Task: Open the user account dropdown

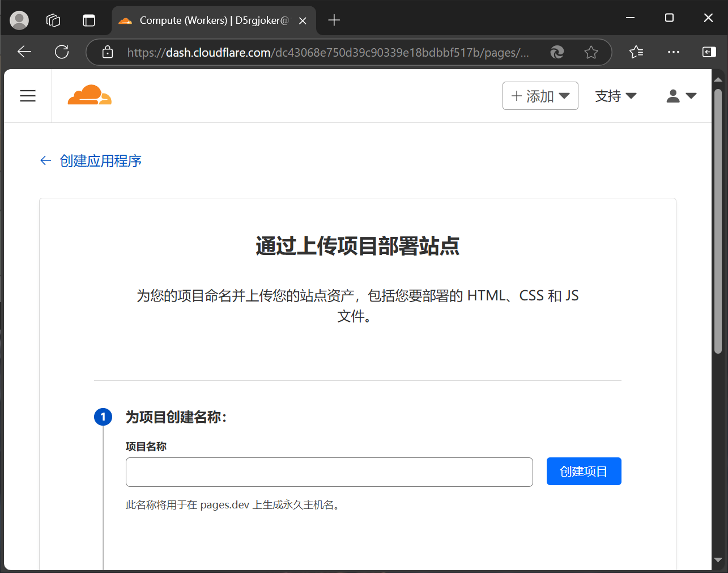Action: coord(681,96)
